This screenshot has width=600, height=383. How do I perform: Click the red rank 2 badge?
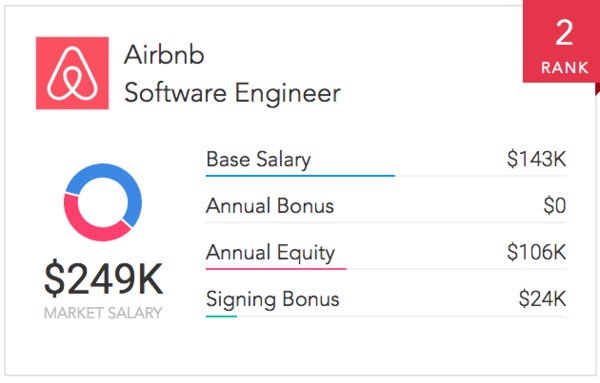coord(561,41)
